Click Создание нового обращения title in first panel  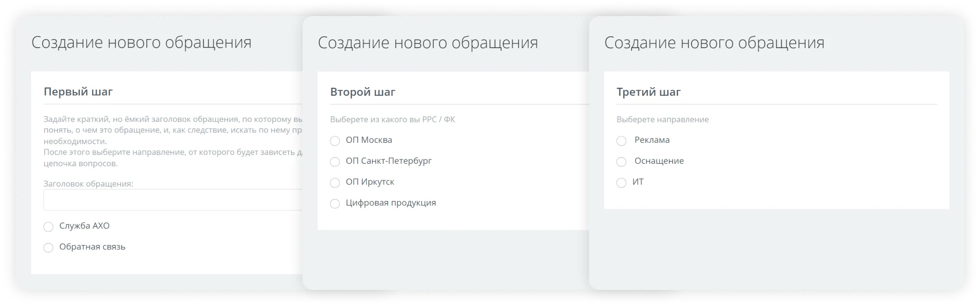141,42
